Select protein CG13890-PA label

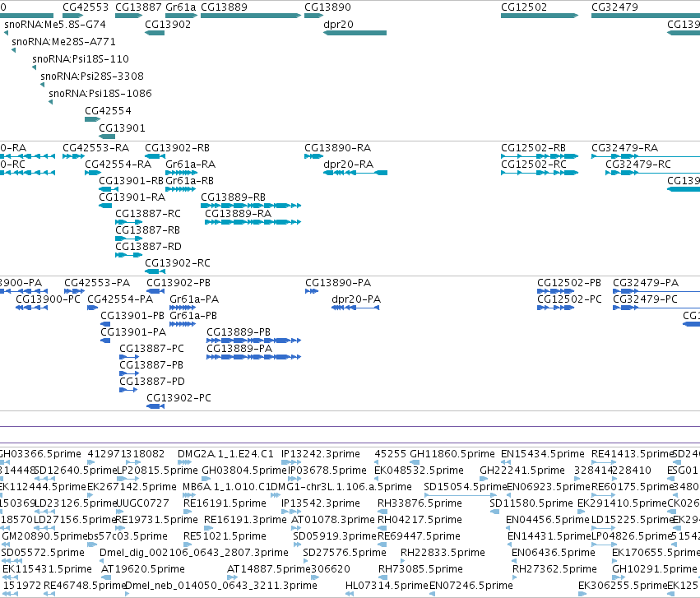point(338,283)
